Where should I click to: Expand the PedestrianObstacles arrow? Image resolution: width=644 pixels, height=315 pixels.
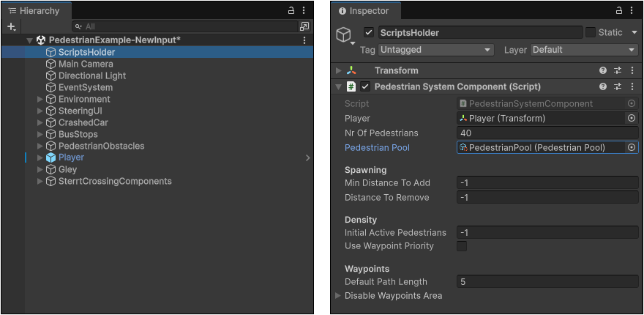(x=40, y=146)
